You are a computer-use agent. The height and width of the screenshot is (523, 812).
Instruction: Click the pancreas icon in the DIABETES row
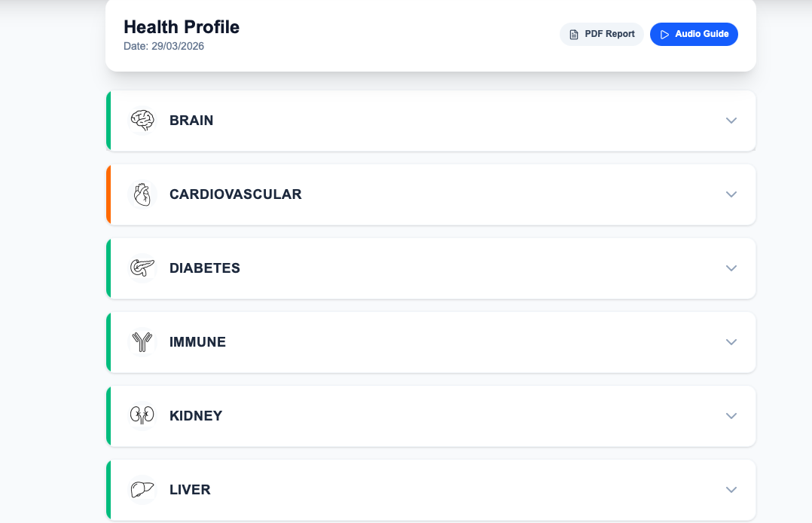click(x=142, y=268)
